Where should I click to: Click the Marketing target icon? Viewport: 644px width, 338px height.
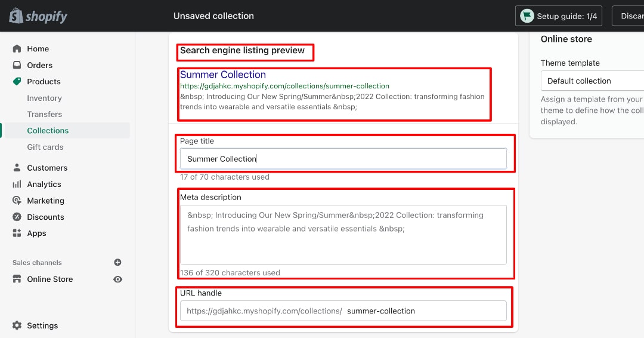point(17,201)
